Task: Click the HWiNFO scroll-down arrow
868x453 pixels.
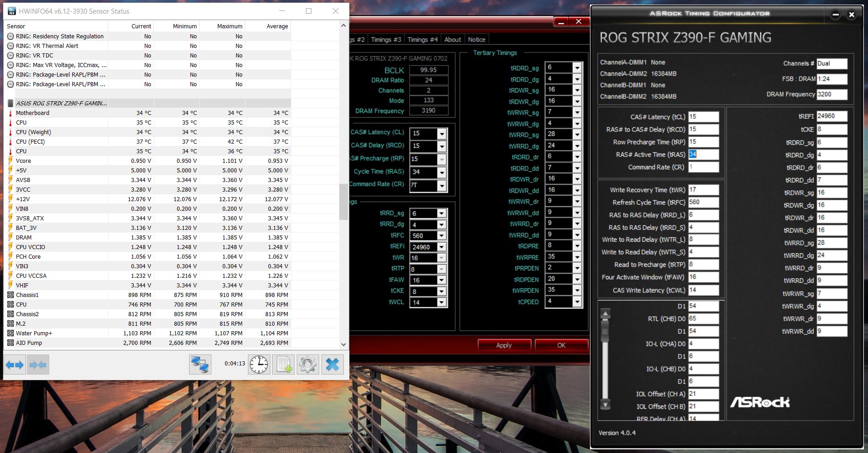Action: (344, 344)
